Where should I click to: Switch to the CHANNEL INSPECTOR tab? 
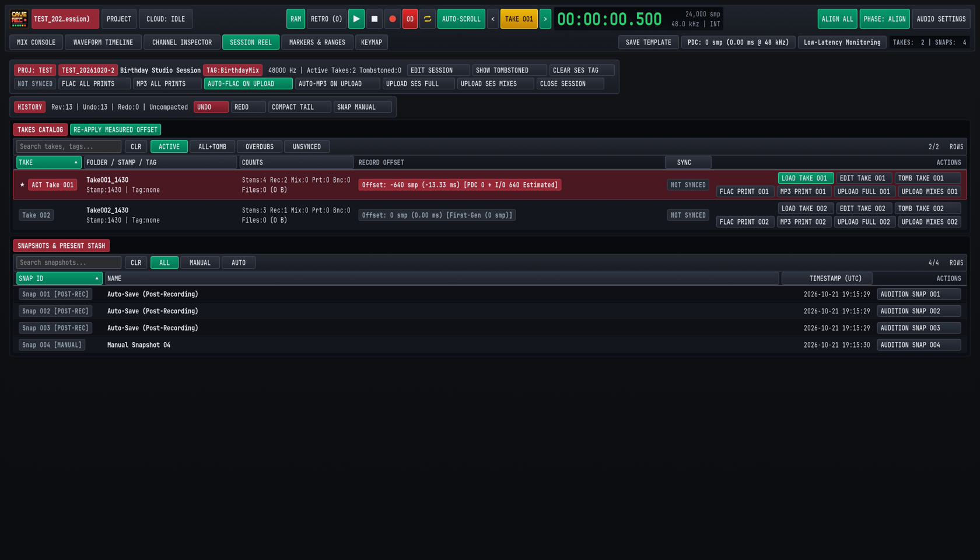(x=182, y=42)
